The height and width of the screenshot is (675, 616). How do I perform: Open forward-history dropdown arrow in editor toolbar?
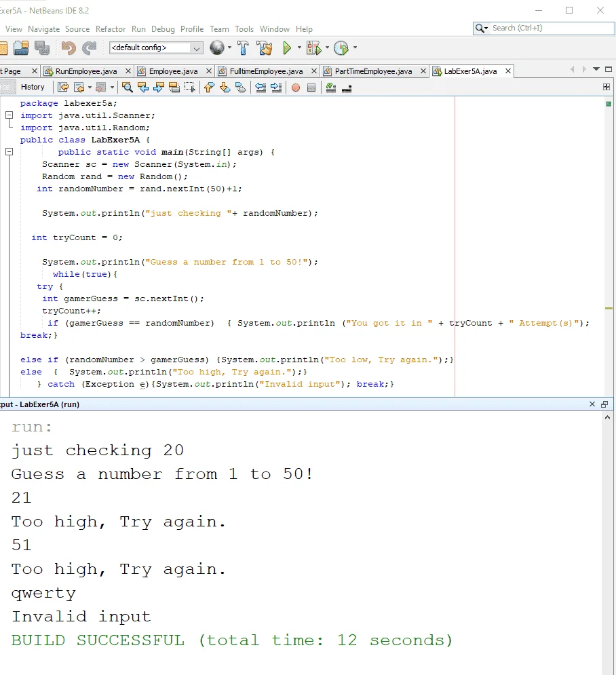pyautogui.click(x=112, y=88)
